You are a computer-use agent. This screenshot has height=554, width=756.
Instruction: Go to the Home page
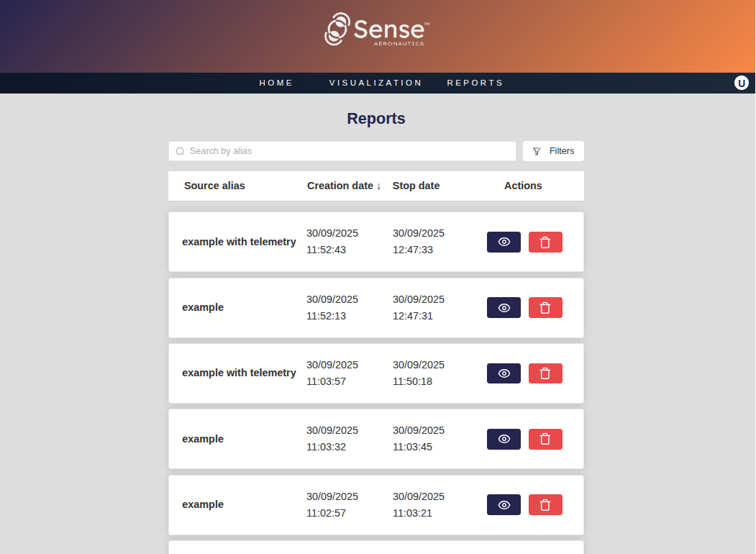coord(276,83)
